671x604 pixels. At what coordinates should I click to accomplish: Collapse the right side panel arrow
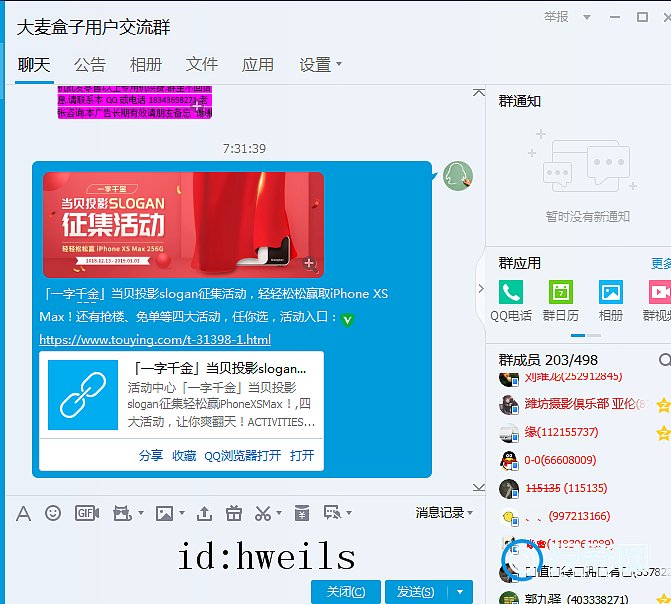pyautogui.click(x=481, y=289)
